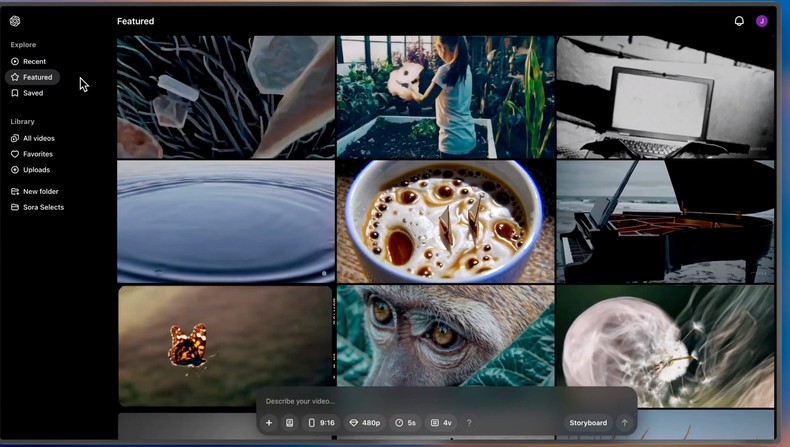Show Favorites in the library
The height and width of the screenshot is (447, 790).
37,154
